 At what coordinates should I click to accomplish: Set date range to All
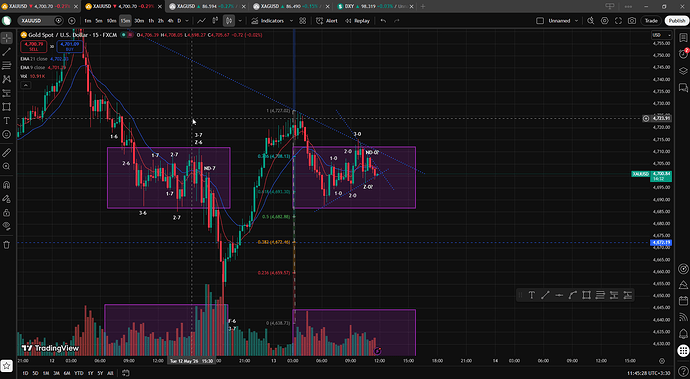[110, 373]
